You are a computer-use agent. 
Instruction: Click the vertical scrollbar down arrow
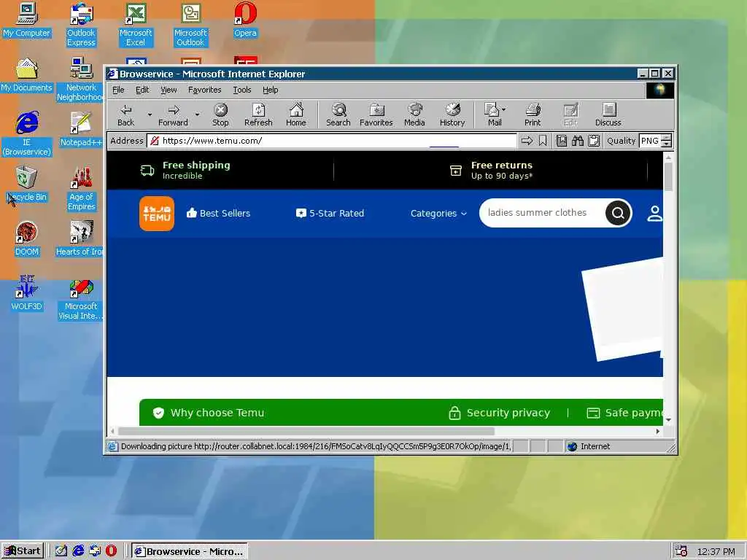coord(668,419)
